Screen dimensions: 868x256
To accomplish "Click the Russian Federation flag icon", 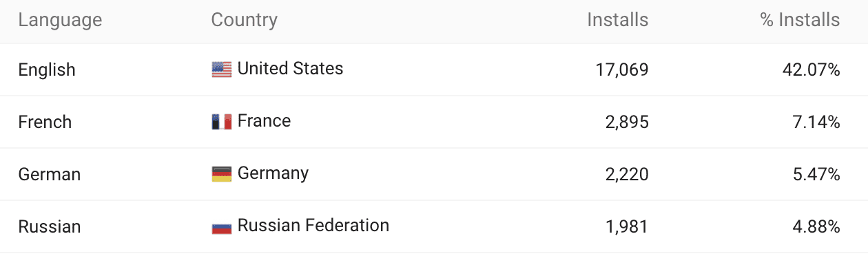I will pyautogui.click(x=222, y=226).
